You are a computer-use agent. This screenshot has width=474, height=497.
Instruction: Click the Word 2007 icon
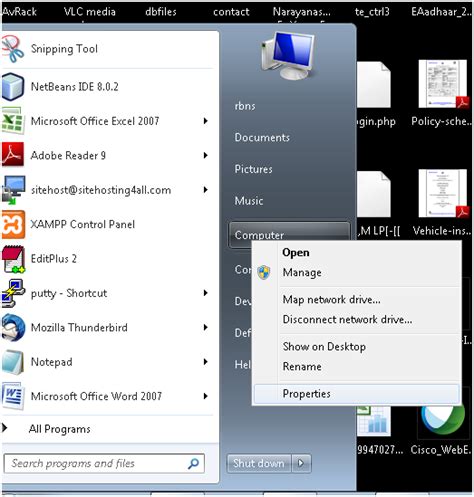[x=13, y=396]
